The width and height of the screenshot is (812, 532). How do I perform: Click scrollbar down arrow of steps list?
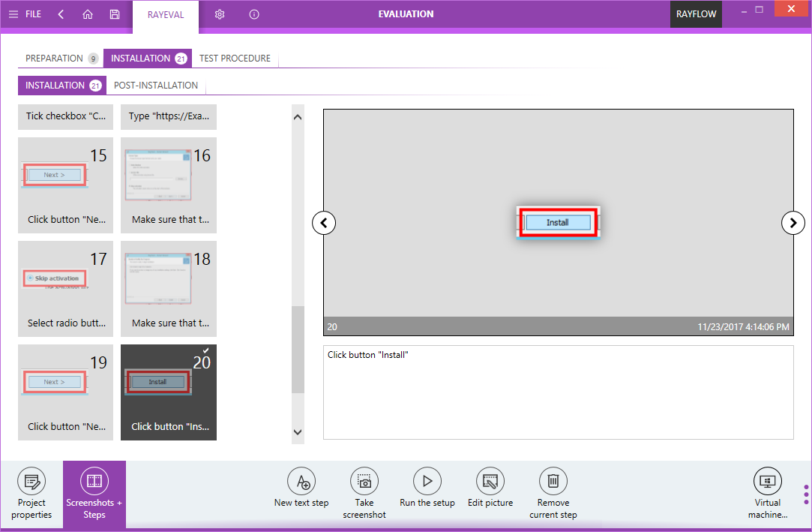click(298, 431)
